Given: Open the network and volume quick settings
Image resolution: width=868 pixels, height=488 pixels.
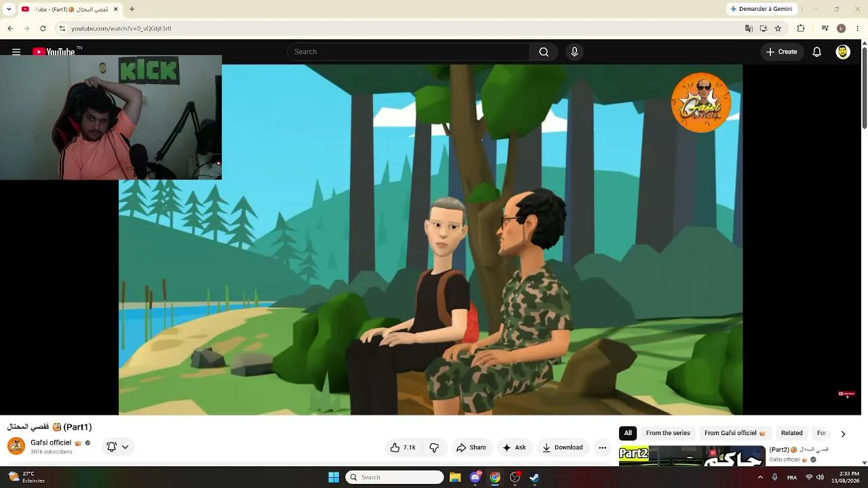Looking at the screenshot, I should [x=814, y=477].
